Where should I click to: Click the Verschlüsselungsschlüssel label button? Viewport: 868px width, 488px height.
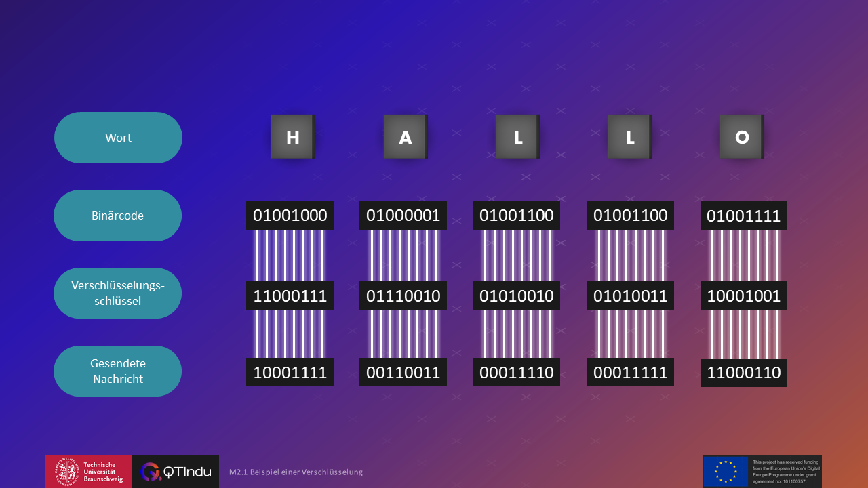[x=117, y=293]
